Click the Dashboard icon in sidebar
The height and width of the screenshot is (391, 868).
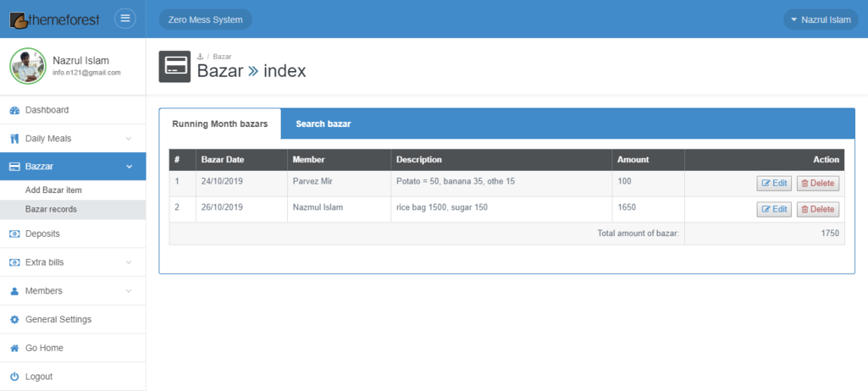coord(14,110)
